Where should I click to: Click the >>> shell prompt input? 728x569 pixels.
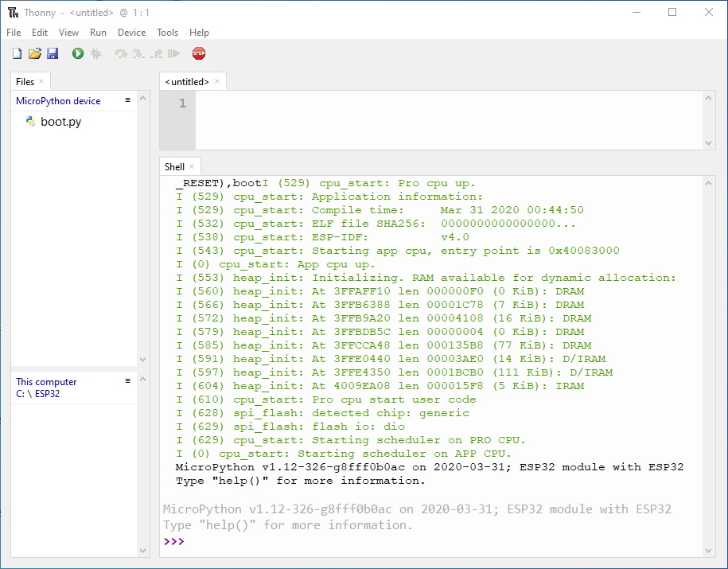[173, 542]
